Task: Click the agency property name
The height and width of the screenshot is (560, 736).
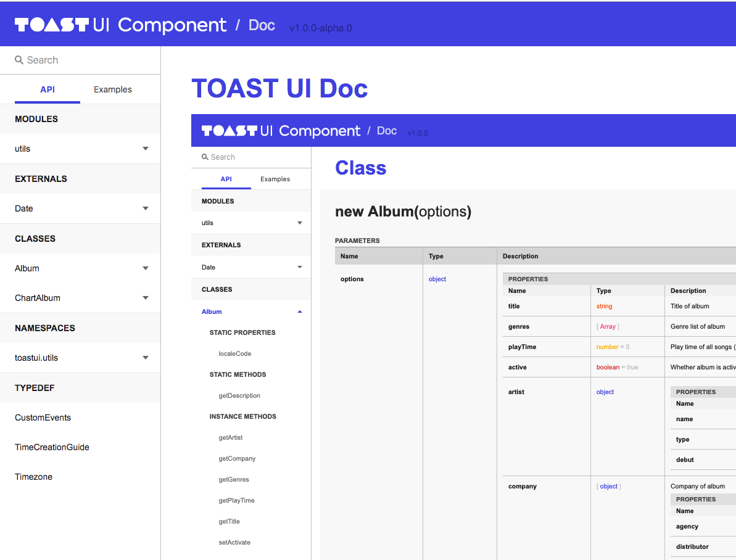Action: pyautogui.click(x=687, y=526)
